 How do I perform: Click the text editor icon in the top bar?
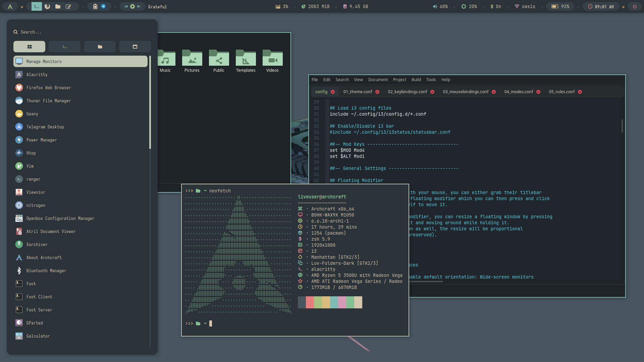68,6
